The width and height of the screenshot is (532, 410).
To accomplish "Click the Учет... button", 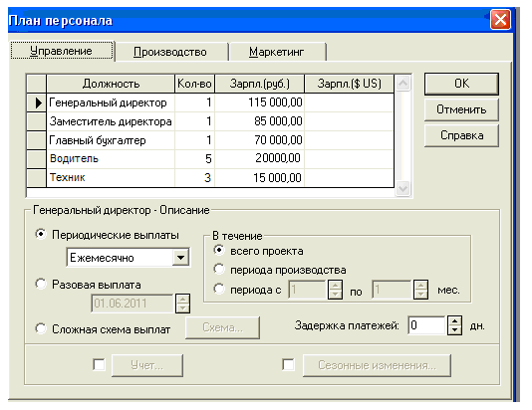I will (147, 365).
